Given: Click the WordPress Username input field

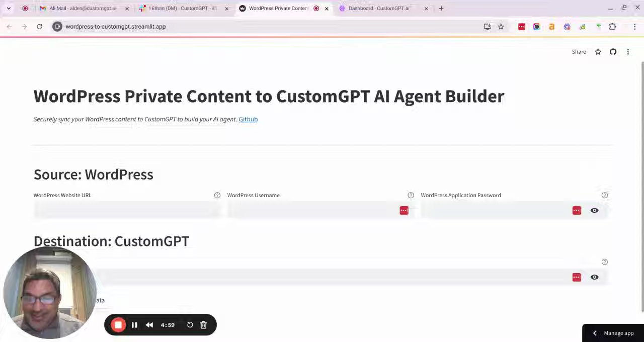Looking at the screenshot, I should 320,211.
